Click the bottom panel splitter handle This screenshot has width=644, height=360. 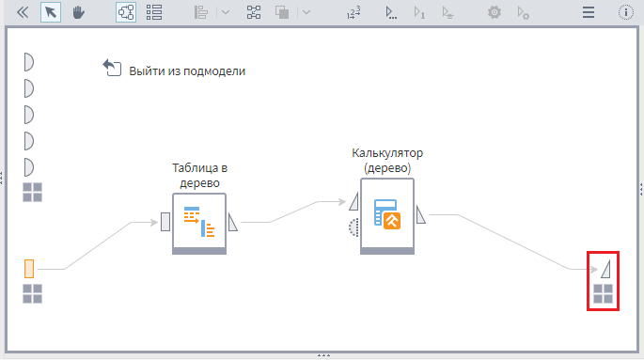323,355
